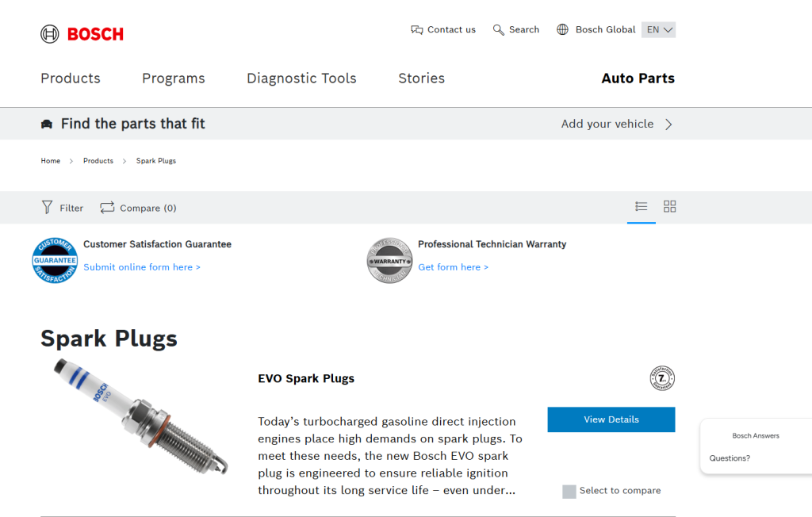The width and height of the screenshot is (812, 517).
Task: Click the Compare arrows icon
Action: click(107, 207)
